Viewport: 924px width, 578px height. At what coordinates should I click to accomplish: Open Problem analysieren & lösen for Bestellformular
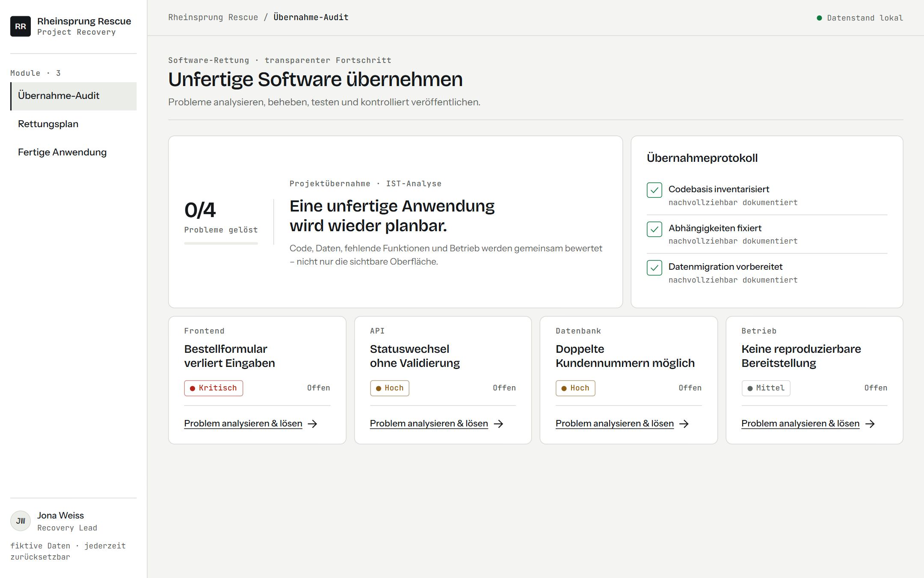click(243, 423)
